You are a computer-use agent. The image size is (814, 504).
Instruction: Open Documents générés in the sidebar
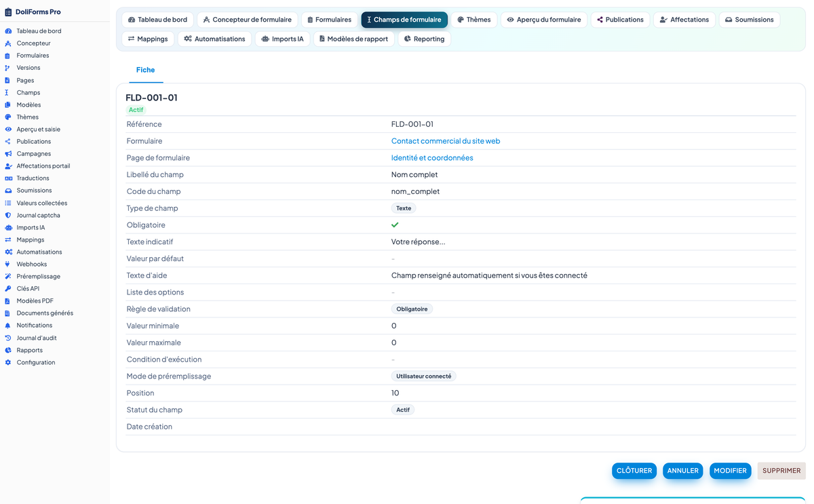click(x=45, y=313)
